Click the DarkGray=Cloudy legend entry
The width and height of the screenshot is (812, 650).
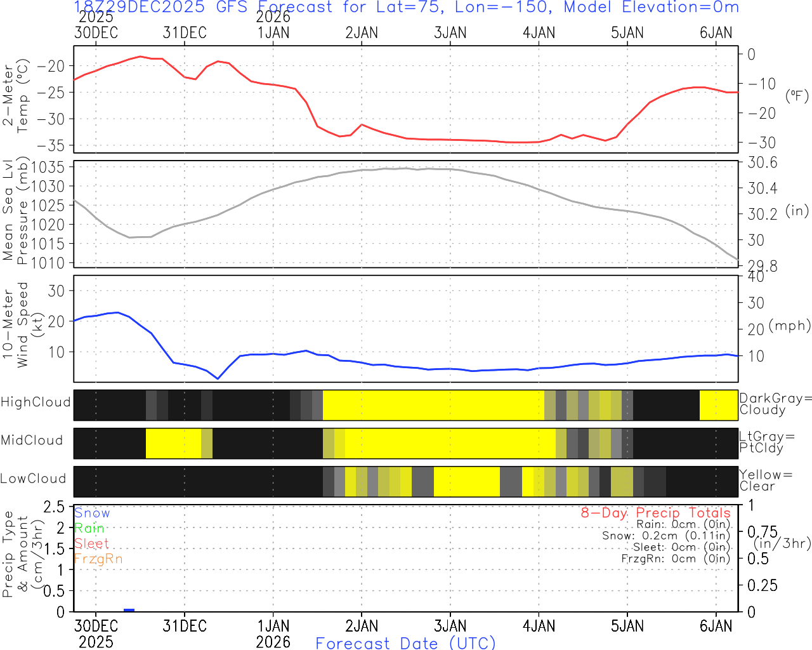[775, 404]
